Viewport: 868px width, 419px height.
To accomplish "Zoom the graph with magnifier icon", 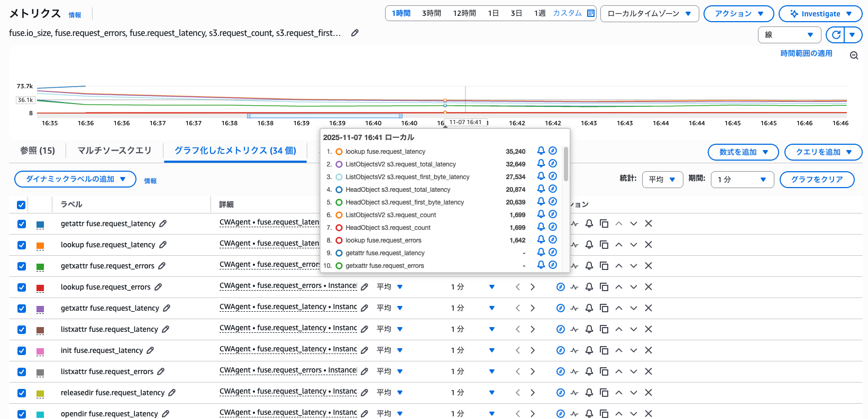I will click(x=854, y=55).
